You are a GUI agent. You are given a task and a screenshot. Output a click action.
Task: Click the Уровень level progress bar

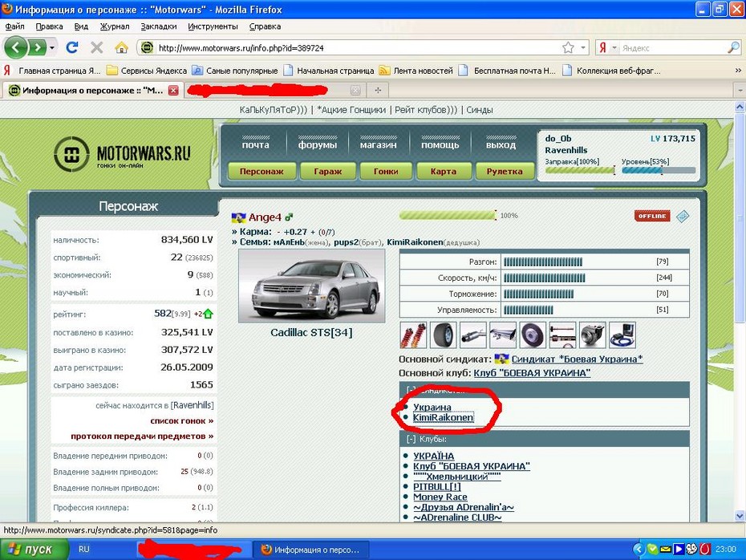coord(659,170)
